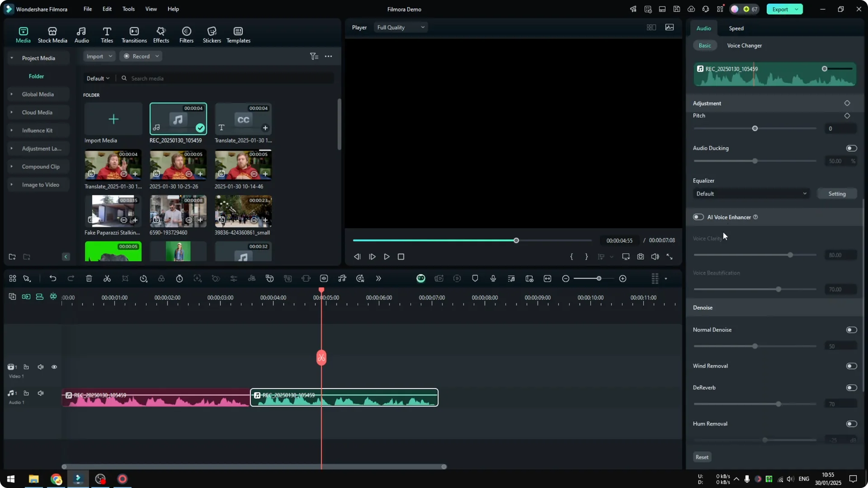868x488 pixels.
Task: Click Reset at the bottom of audio panel
Action: 702,457
